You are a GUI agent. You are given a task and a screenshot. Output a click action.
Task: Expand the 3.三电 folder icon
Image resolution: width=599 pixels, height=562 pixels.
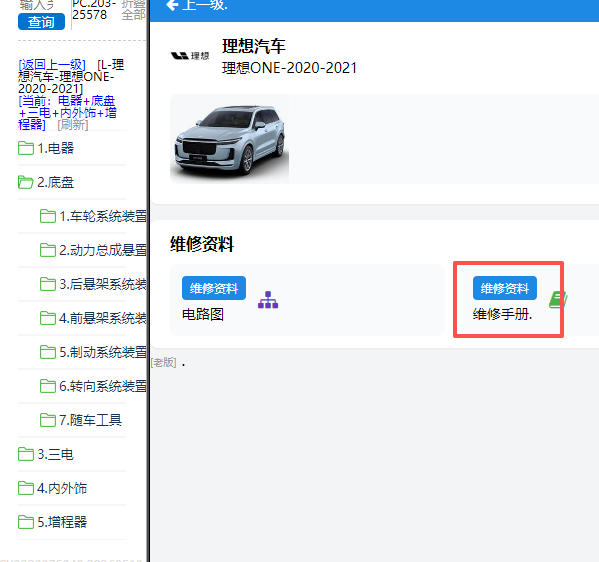coord(26,454)
